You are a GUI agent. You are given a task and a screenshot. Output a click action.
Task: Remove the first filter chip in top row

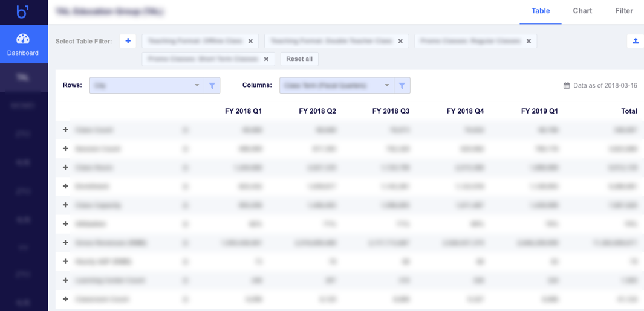[x=250, y=42]
